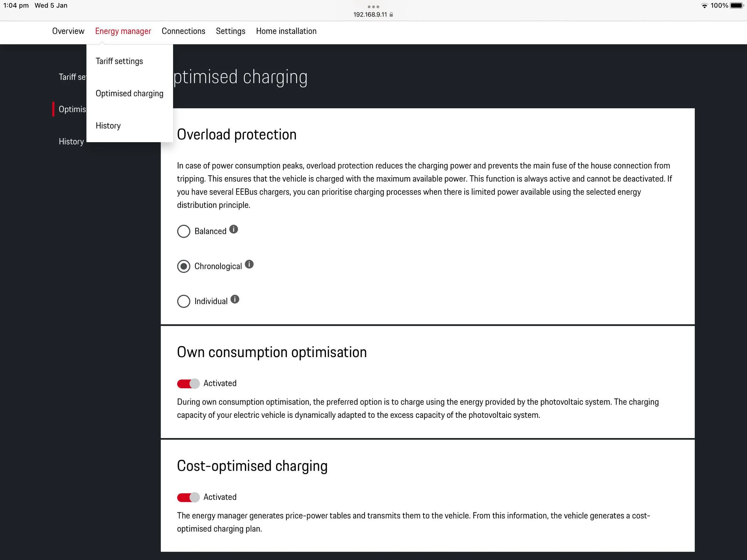Open the Connections menu
Viewport: 747px width, 560px height.
(183, 31)
